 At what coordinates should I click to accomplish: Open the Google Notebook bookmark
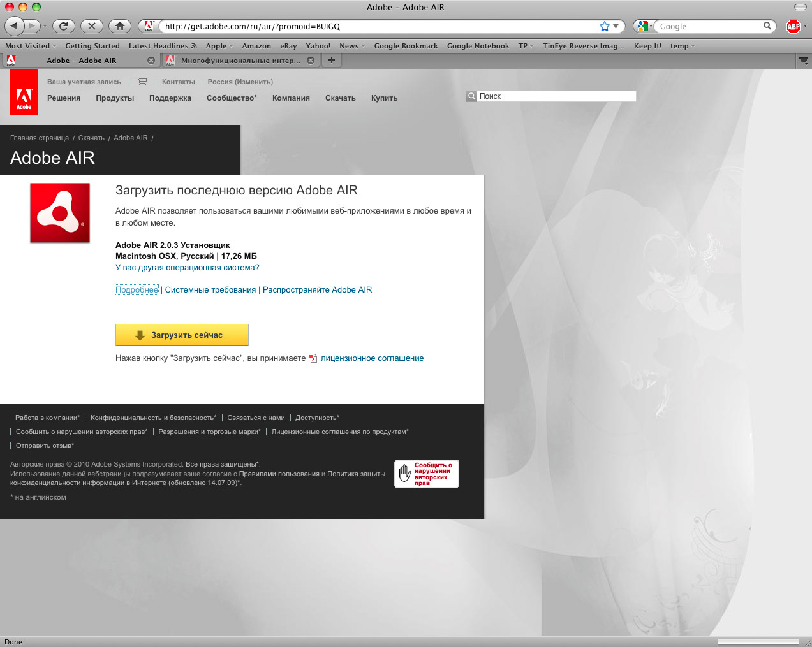click(478, 46)
